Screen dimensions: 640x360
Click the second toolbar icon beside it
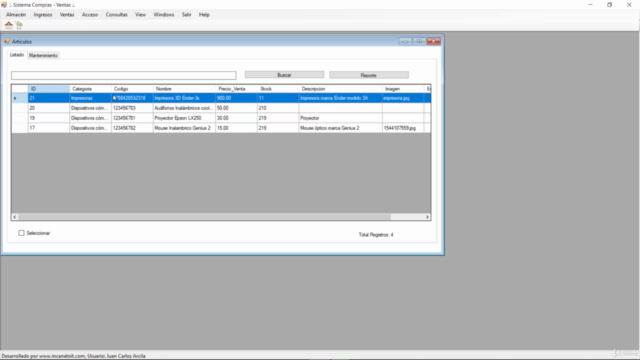tap(19, 25)
